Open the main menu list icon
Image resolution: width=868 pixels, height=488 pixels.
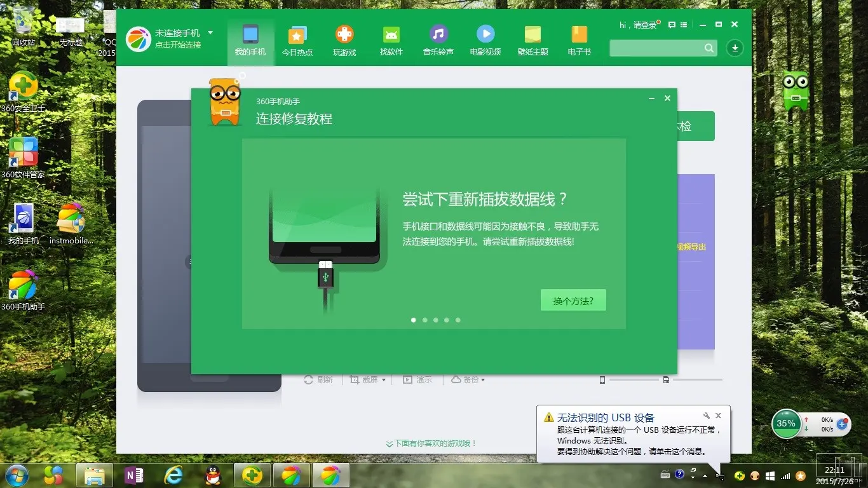tap(684, 25)
